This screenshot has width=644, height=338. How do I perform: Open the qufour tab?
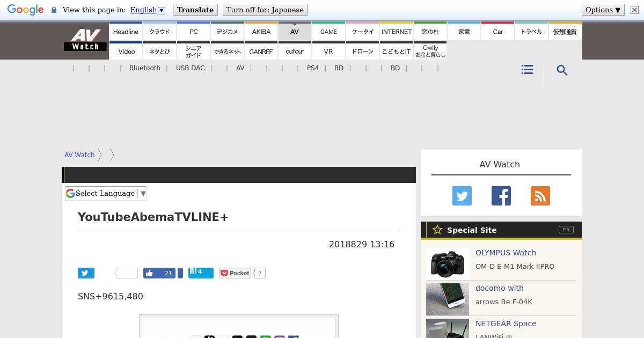tap(295, 52)
